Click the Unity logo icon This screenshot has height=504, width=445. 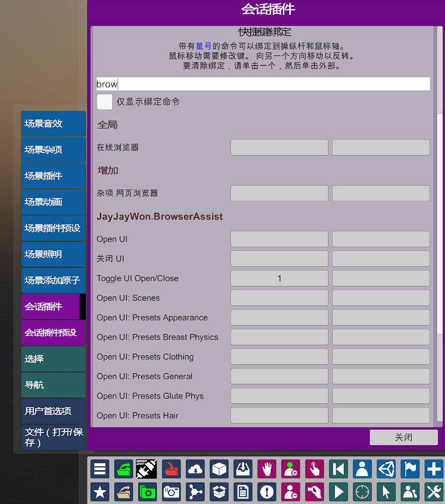pyautogui.click(x=386, y=469)
